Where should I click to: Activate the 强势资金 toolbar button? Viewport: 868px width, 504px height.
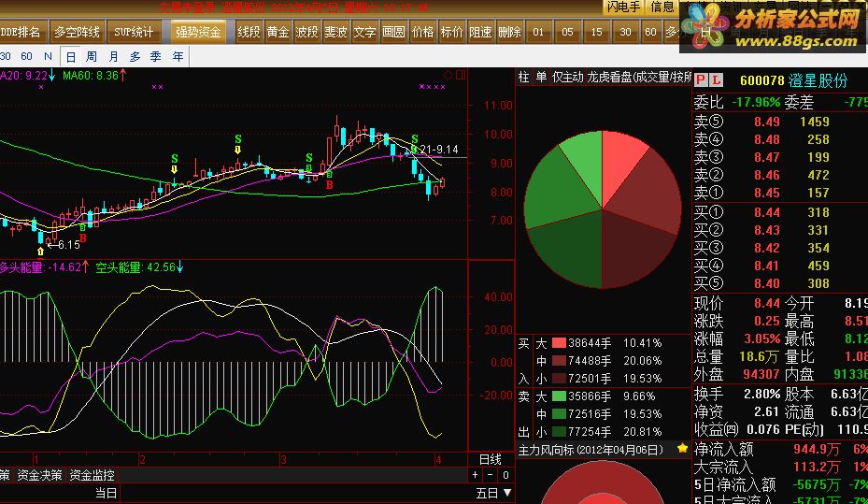(x=198, y=32)
